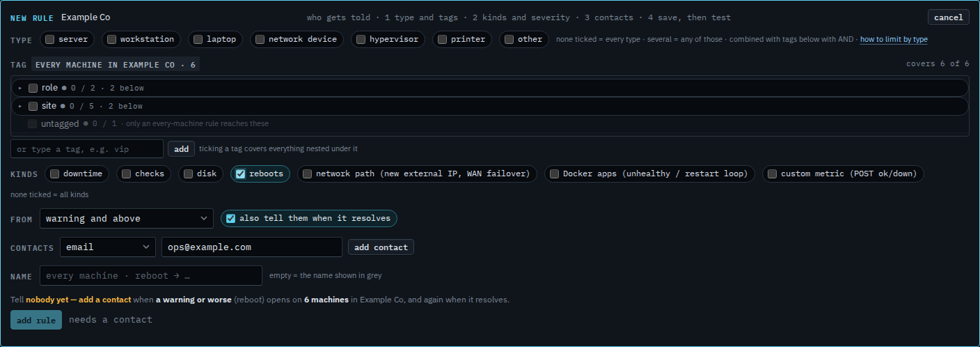
Task: Click the add rule button
Action: pyautogui.click(x=36, y=320)
